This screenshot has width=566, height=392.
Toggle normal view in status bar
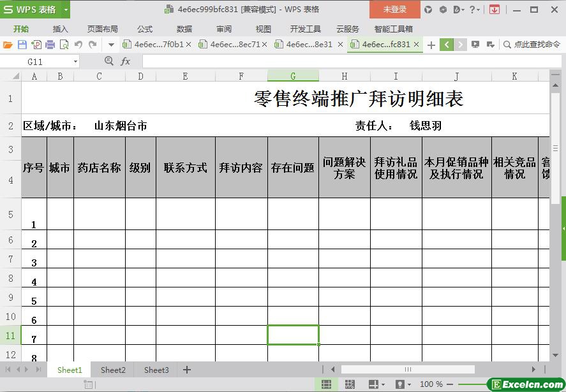coord(326,384)
